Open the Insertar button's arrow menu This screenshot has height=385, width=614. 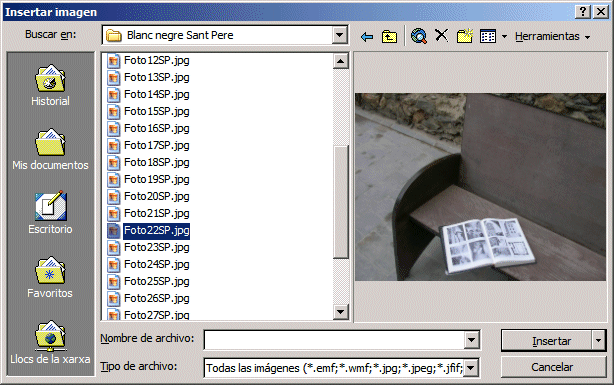(598, 340)
